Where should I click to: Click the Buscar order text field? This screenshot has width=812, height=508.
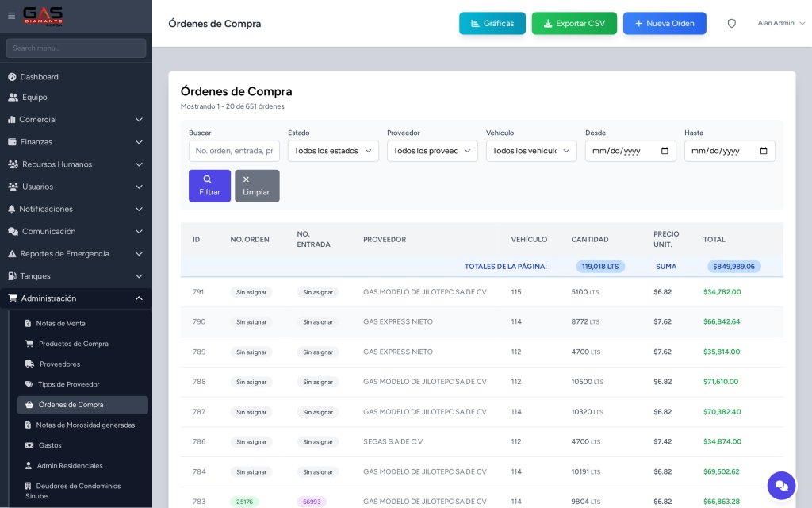tap(234, 151)
